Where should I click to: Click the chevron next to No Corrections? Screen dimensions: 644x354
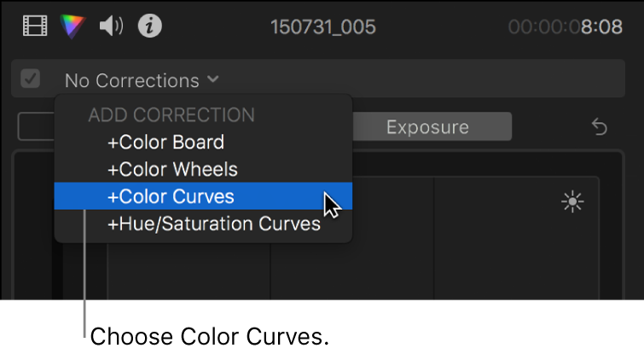pos(213,78)
